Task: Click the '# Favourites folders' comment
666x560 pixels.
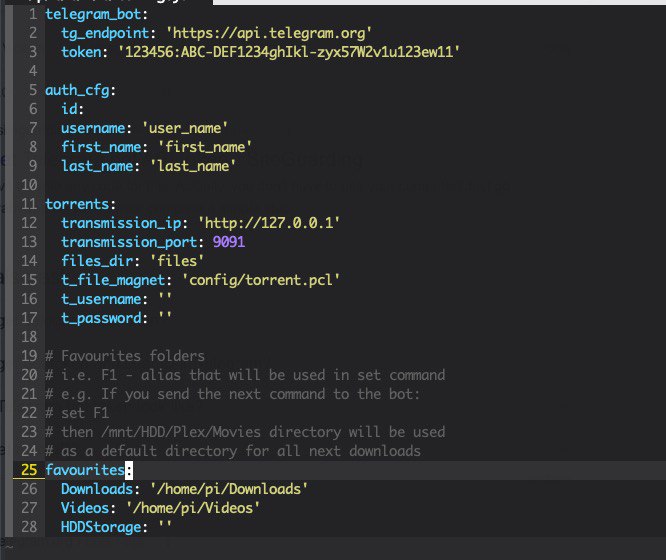Action: pos(125,356)
